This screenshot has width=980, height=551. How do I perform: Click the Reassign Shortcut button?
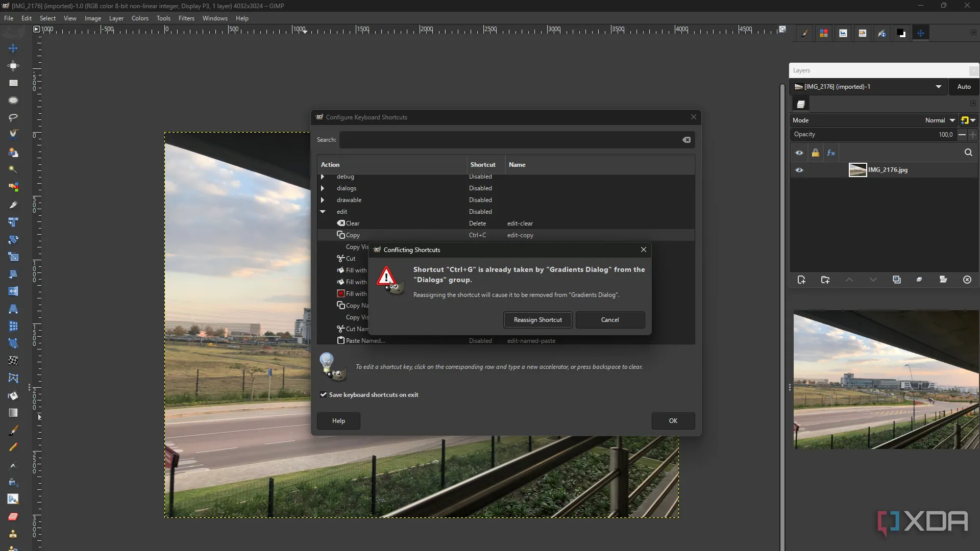[x=537, y=320]
